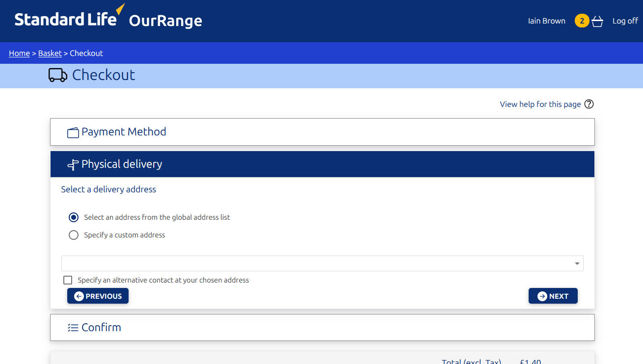Click the Log off link

[x=625, y=21]
